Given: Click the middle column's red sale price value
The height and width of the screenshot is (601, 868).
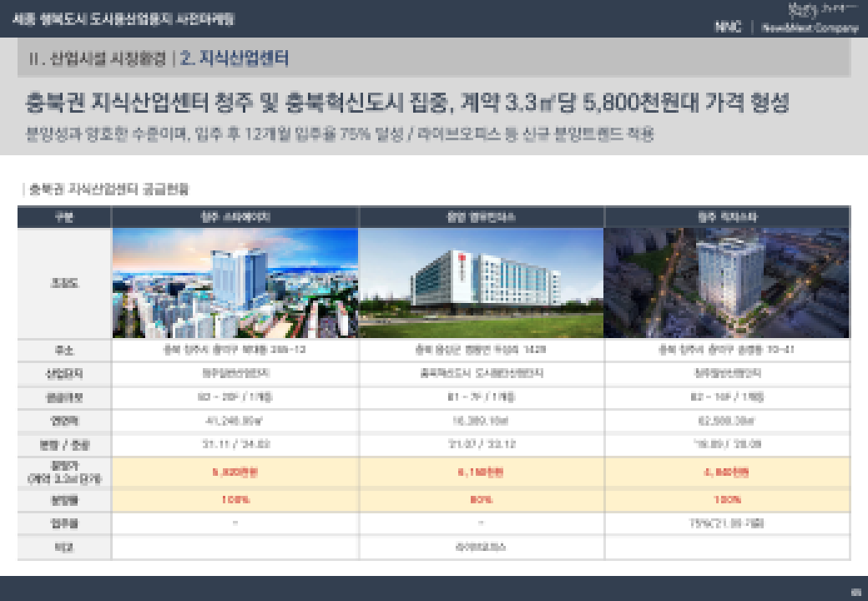Looking at the screenshot, I should pos(481,472).
